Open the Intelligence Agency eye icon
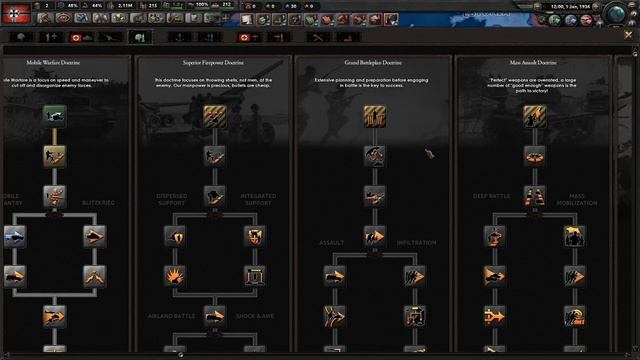640x360 pixels. [63, 18]
